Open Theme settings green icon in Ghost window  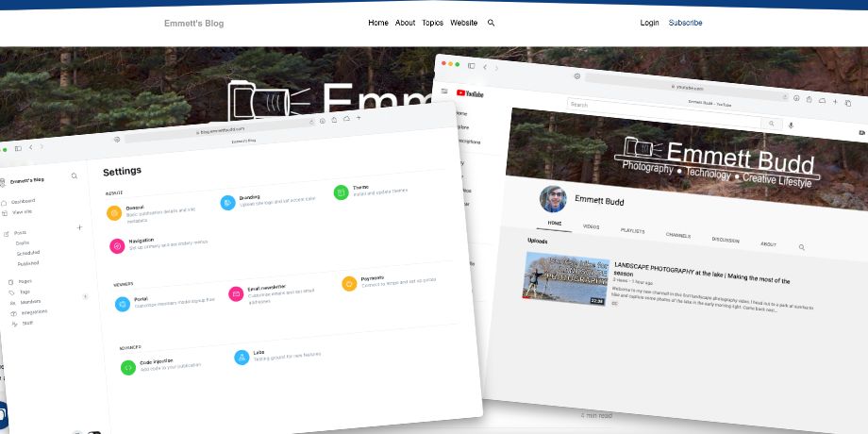(x=341, y=192)
